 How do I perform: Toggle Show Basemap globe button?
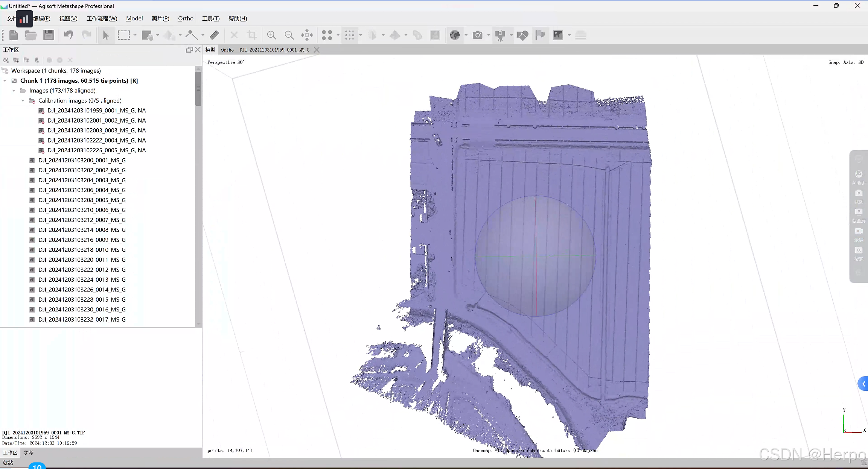[455, 35]
